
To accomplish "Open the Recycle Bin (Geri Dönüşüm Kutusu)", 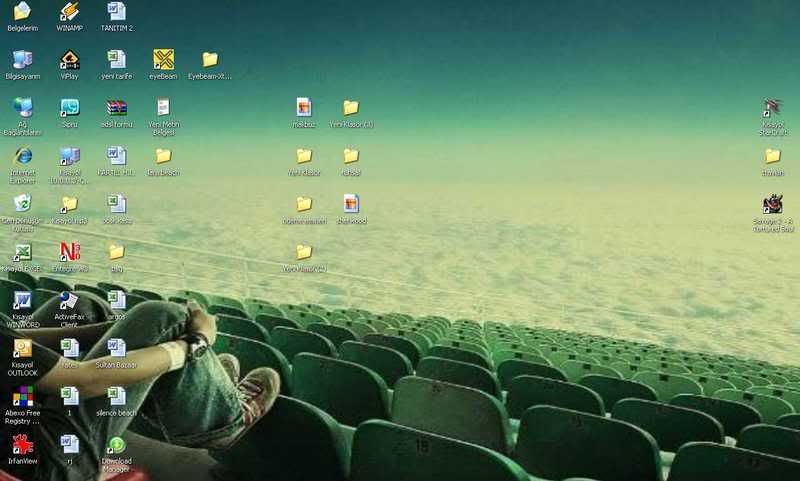I will pos(22,204).
